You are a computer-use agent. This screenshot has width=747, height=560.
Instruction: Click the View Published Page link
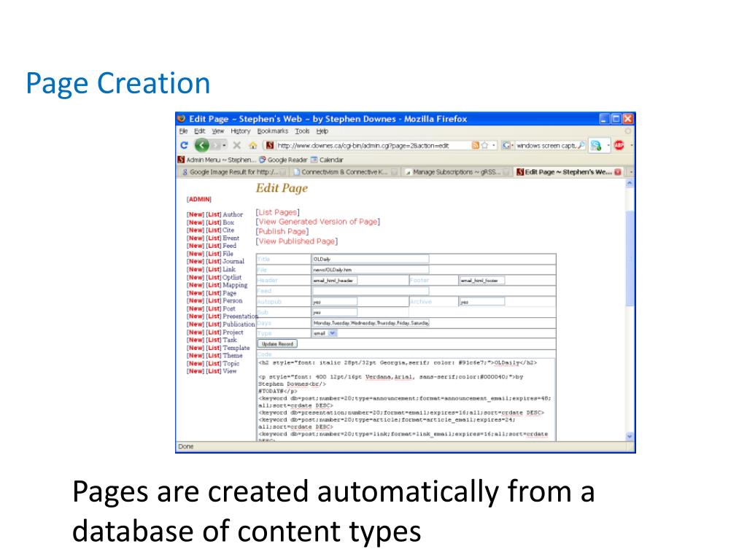[297, 241]
